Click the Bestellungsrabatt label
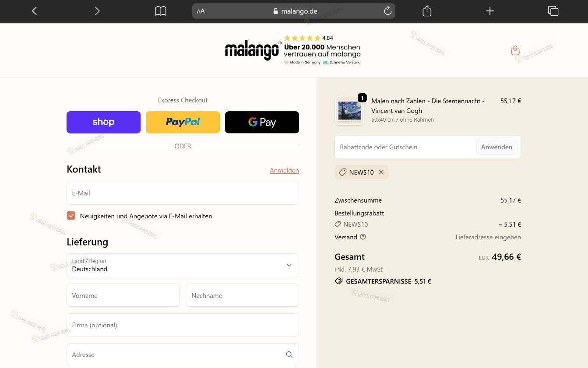Screen dimensions: 588x368 click(359, 213)
